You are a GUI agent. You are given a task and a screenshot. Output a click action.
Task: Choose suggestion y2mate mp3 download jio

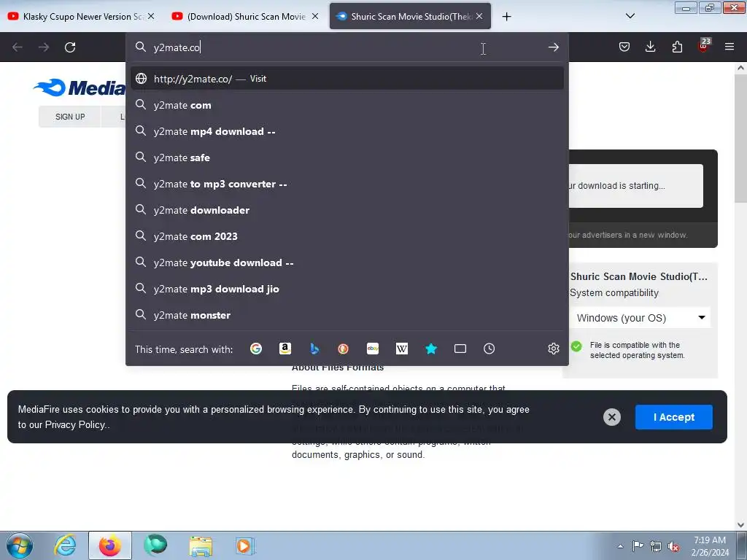(x=347, y=289)
